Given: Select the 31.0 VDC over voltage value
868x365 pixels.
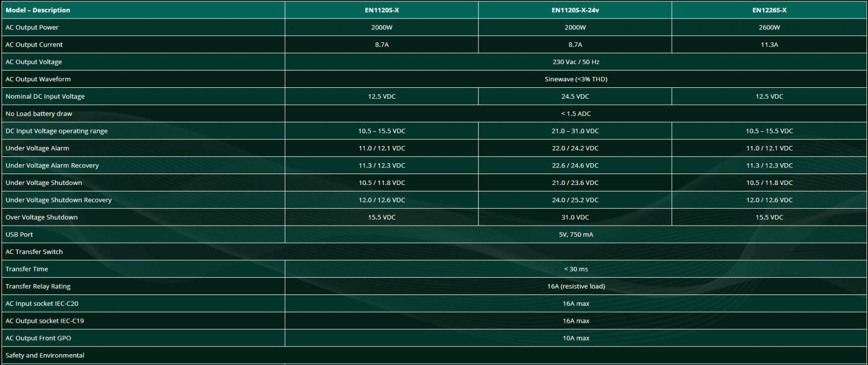Looking at the screenshot, I should [x=575, y=217].
